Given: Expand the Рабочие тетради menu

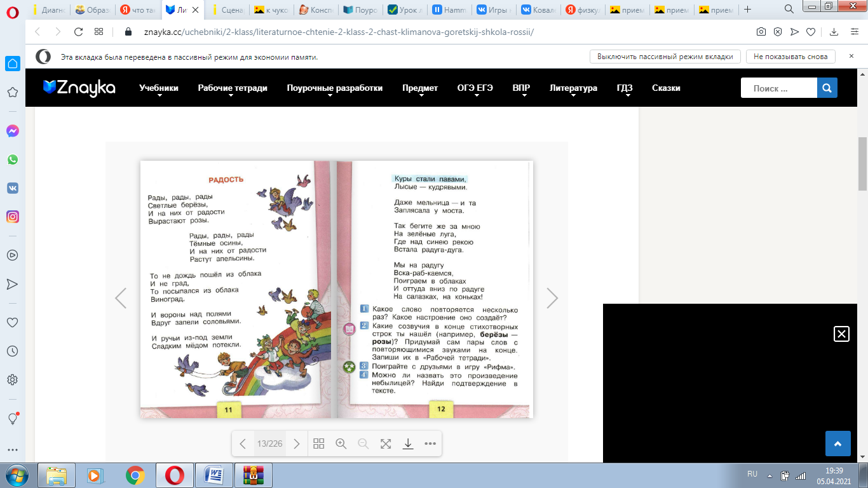Looking at the screenshot, I should (x=233, y=88).
